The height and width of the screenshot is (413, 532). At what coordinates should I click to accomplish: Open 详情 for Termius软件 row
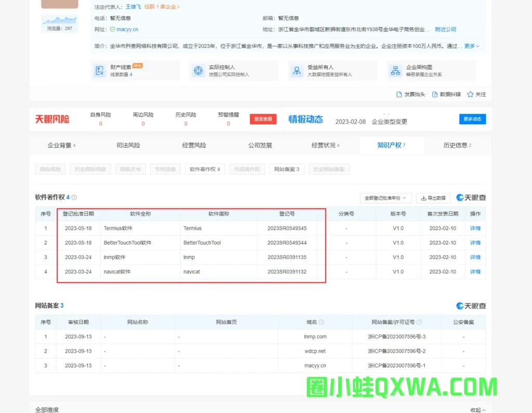[475, 228]
